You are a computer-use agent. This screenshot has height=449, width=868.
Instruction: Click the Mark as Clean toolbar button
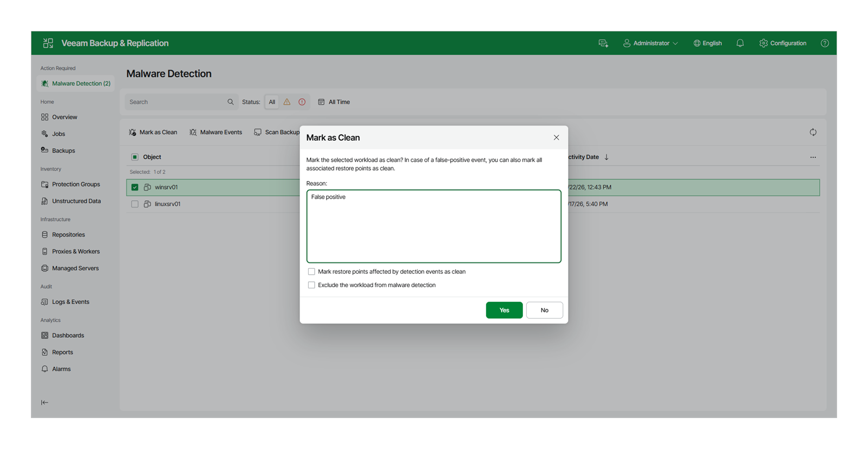pyautogui.click(x=153, y=132)
